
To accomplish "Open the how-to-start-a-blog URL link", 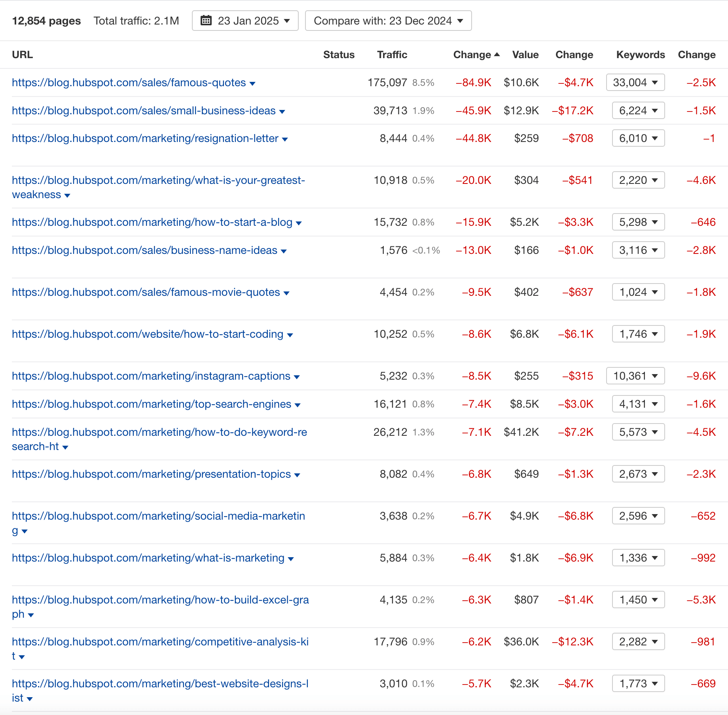I will pos(152,222).
